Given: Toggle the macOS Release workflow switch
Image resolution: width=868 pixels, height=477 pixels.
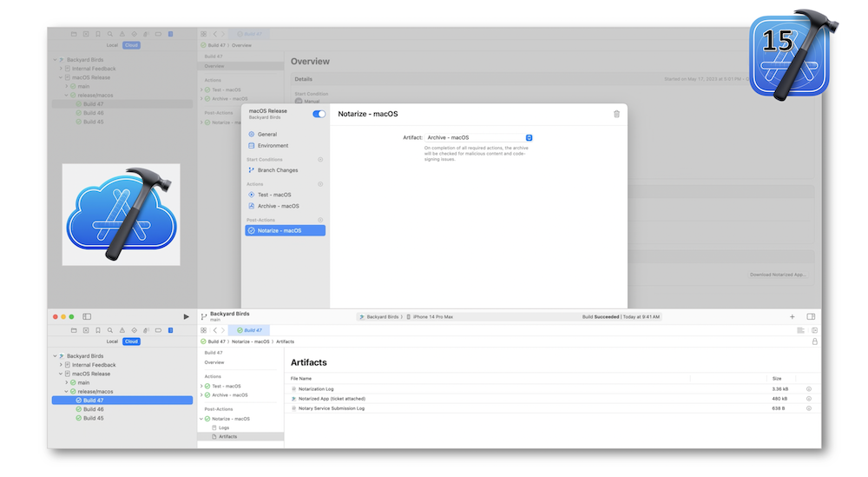Looking at the screenshot, I should (319, 114).
